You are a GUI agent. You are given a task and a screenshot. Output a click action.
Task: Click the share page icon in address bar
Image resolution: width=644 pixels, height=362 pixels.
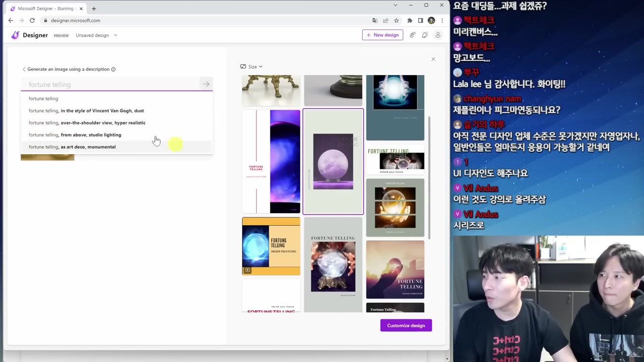click(x=386, y=21)
